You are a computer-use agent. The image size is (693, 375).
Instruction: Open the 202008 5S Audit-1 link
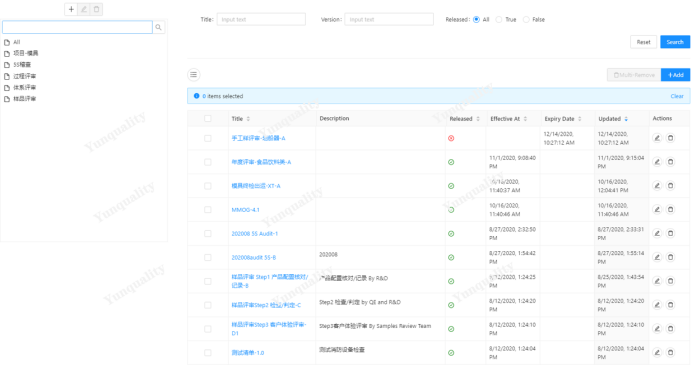tap(255, 233)
